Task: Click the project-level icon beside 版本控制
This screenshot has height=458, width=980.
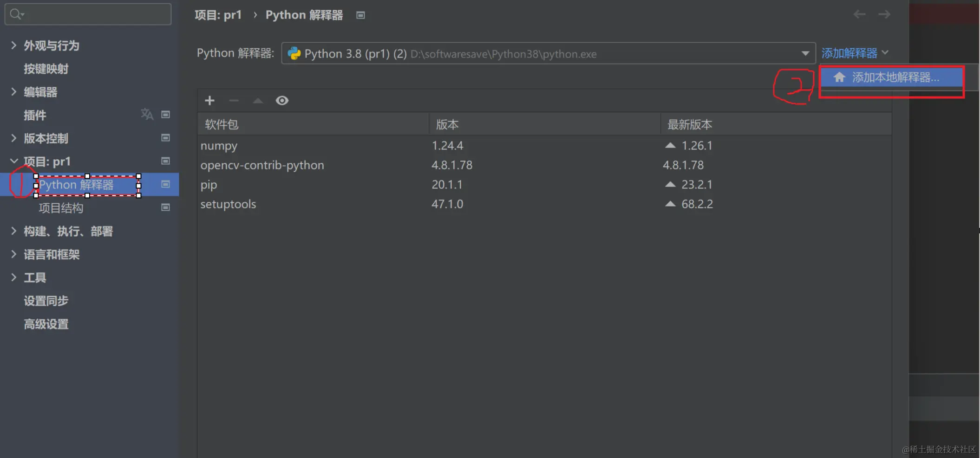Action: coord(165,138)
